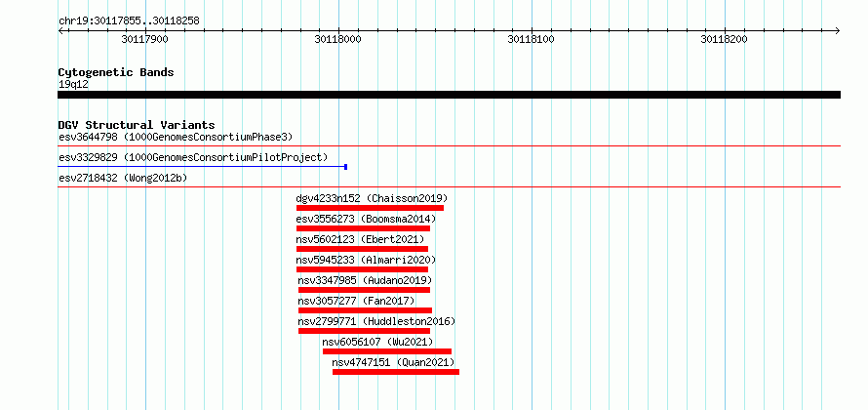Click the red bar under nsv6056107
This screenshot has height=410, width=868.
click(x=387, y=351)
